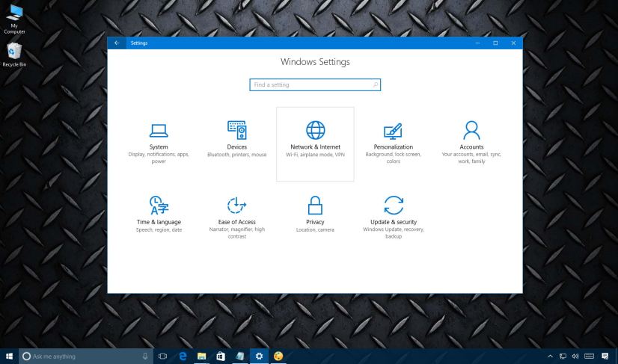The image size is (618, 364).
Task: Open File Explorer from the taskbar
Action: (201, 356)
